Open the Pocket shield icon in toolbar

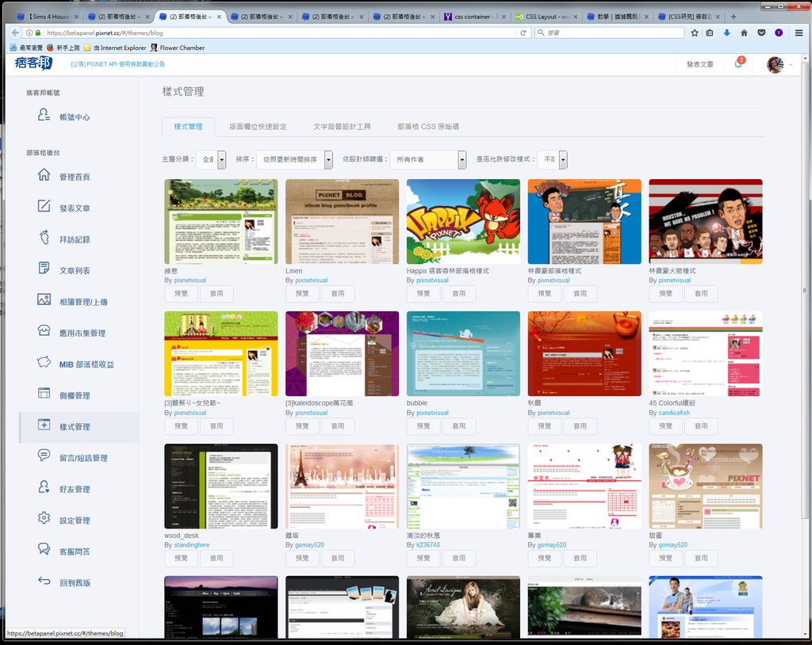[761, 32]
